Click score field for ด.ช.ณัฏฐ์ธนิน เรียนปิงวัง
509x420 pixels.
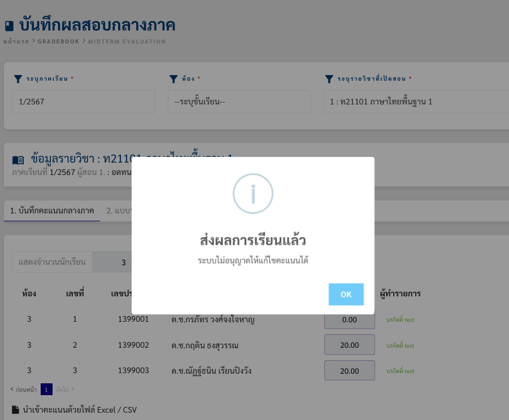[349, 371]
